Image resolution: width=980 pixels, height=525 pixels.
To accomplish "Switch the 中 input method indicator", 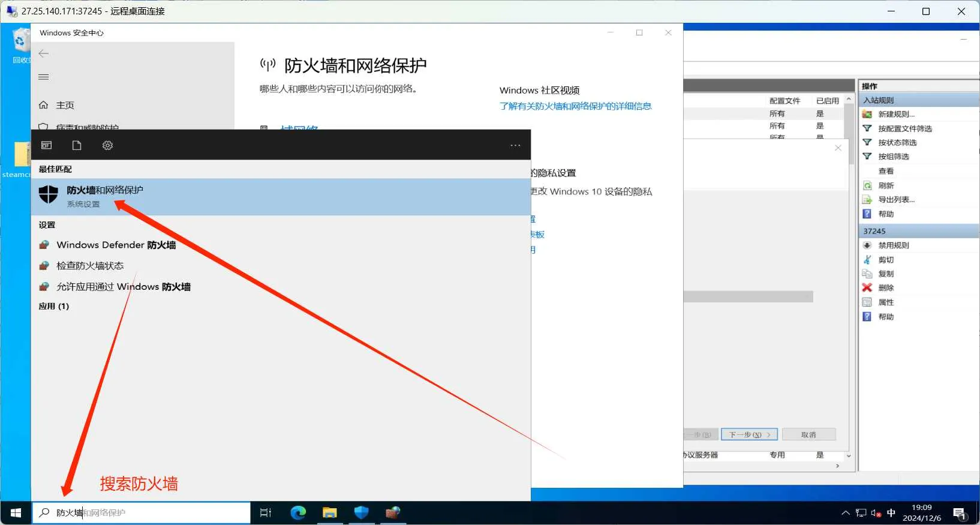I will pyautogui.click(x=891, y=513).
